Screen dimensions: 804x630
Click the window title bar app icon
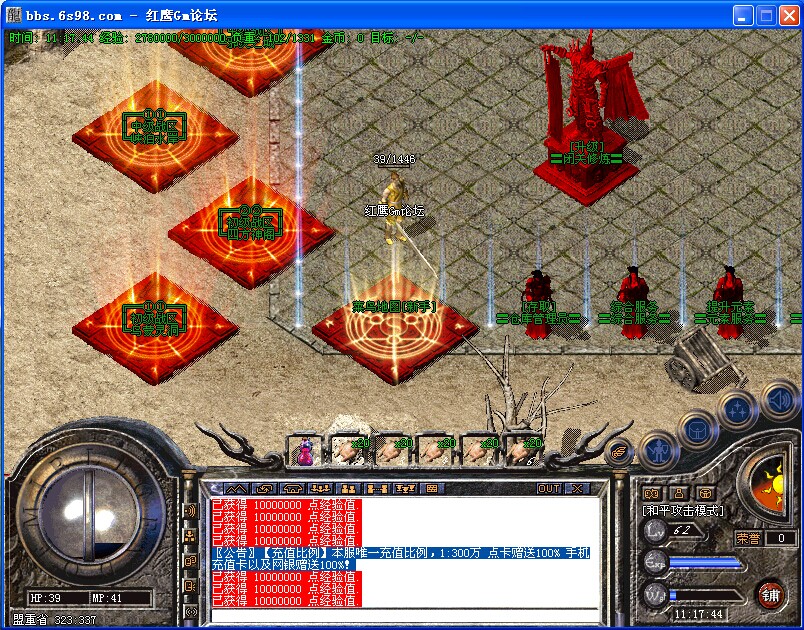pyautogui.click(x=13, y=15)
